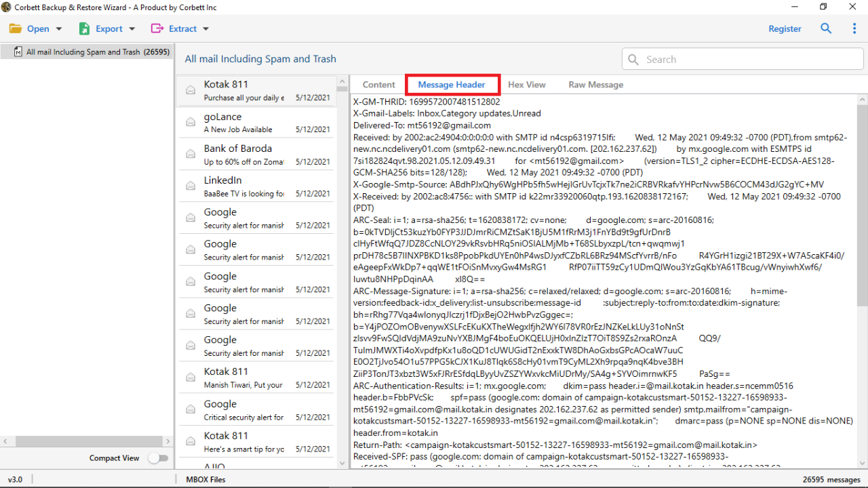Viewport: 868px width, 488px height.
Task: Click the search icon inside the Search field
Action: 633,59
